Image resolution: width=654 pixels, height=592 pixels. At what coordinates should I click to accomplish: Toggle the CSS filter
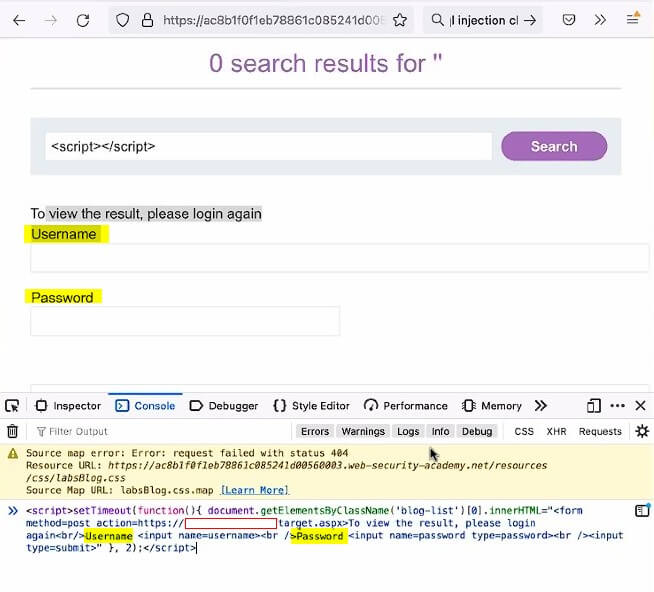[524, 431]
